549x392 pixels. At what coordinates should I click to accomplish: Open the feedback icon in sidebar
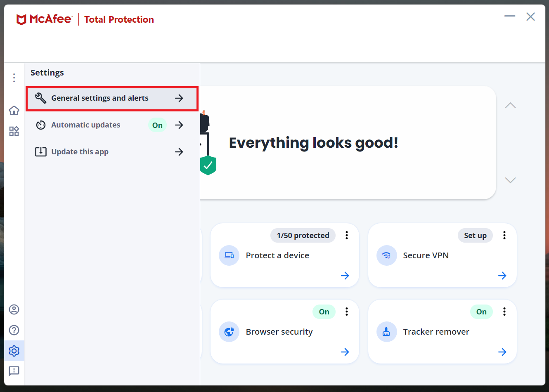click(14, 371)
